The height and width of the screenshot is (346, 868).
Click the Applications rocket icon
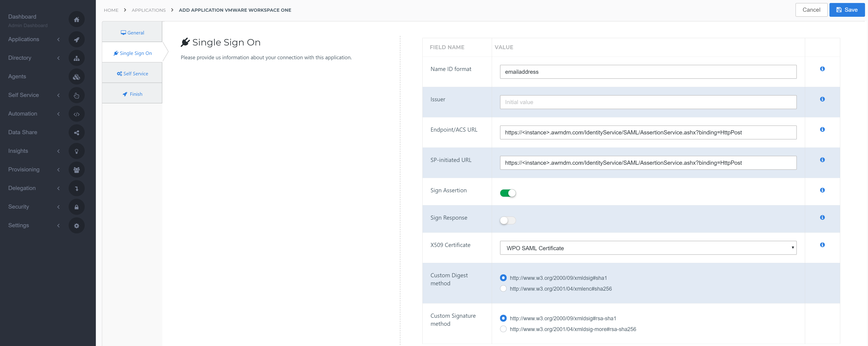pos(76,40)
